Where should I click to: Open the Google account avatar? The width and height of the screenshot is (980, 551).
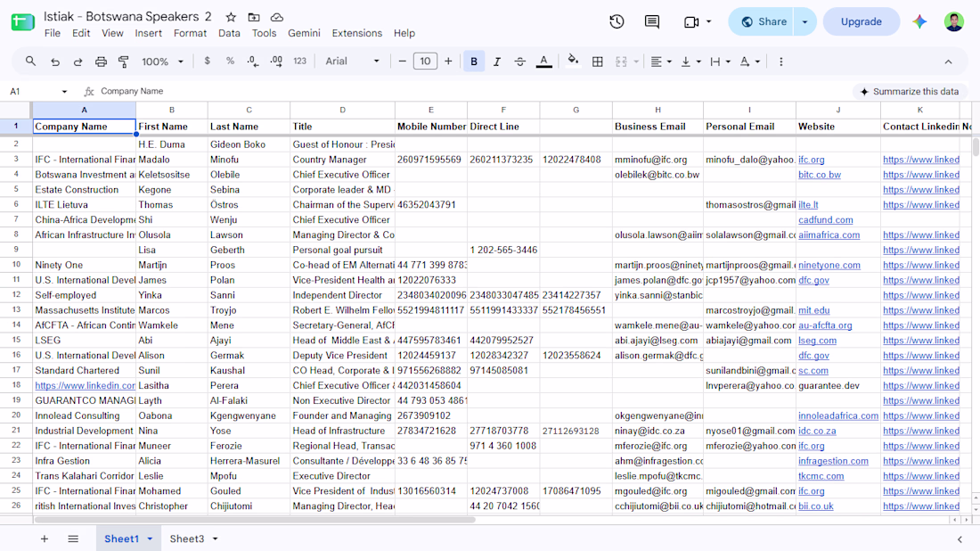[954, 22]
